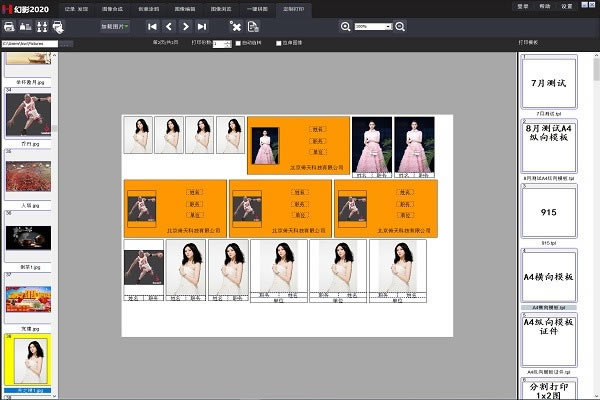Click the print icon in the toolbar

(9, 26)
